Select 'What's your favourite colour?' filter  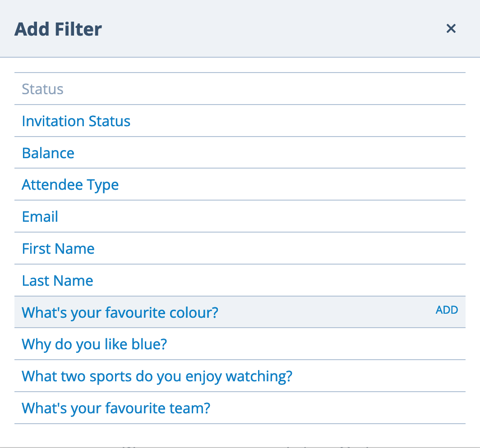120,312
